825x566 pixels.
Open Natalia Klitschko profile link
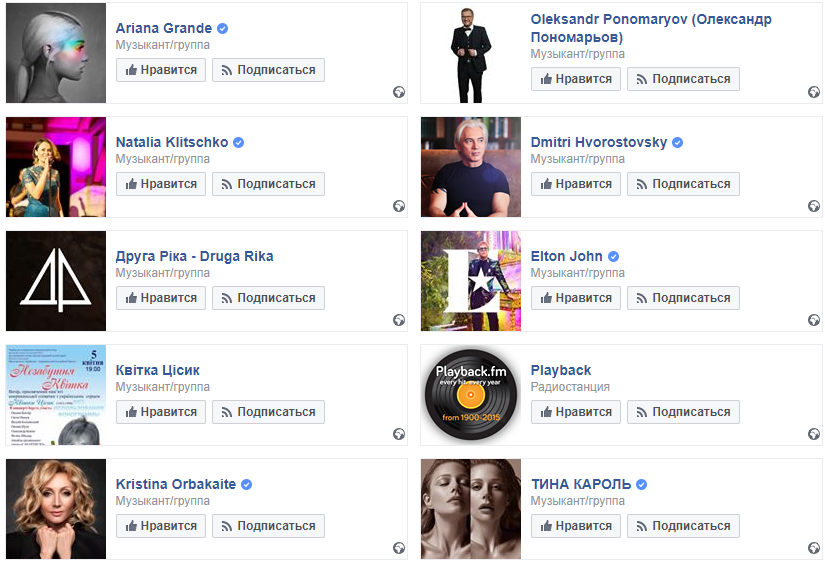(x=172, y=142)
